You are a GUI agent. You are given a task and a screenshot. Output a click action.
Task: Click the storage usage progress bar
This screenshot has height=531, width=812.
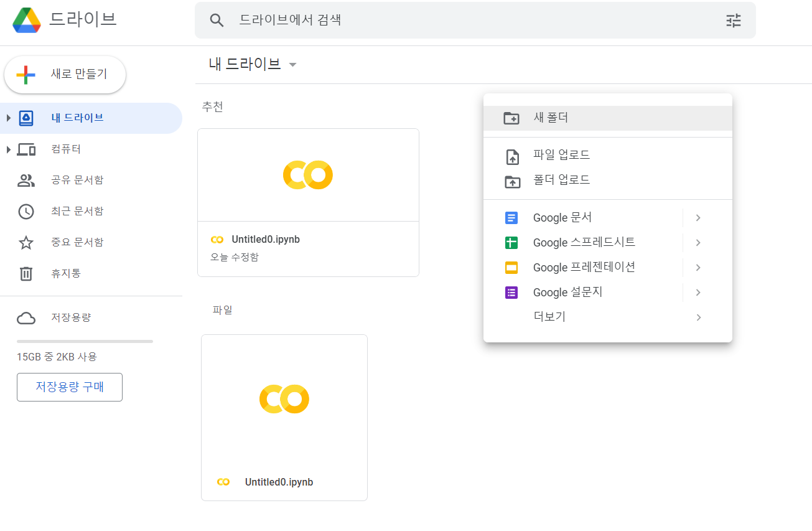pyautogui.click(x=85, y=341)
